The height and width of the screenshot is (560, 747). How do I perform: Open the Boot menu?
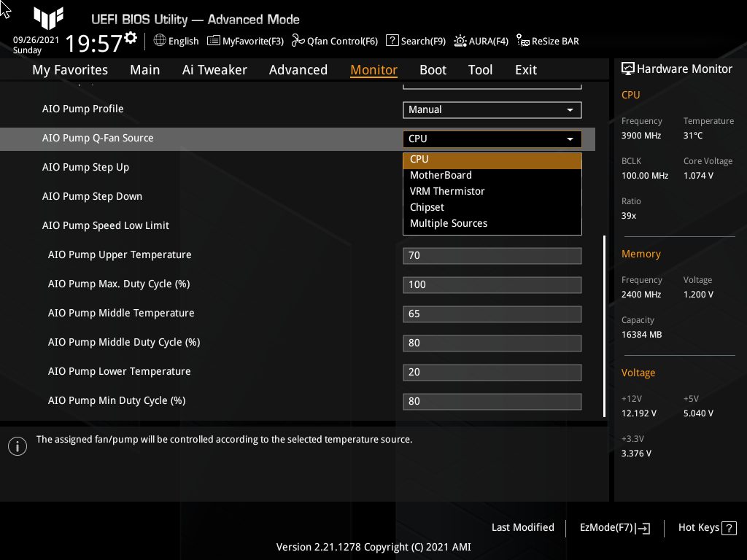tap(433, 69)
